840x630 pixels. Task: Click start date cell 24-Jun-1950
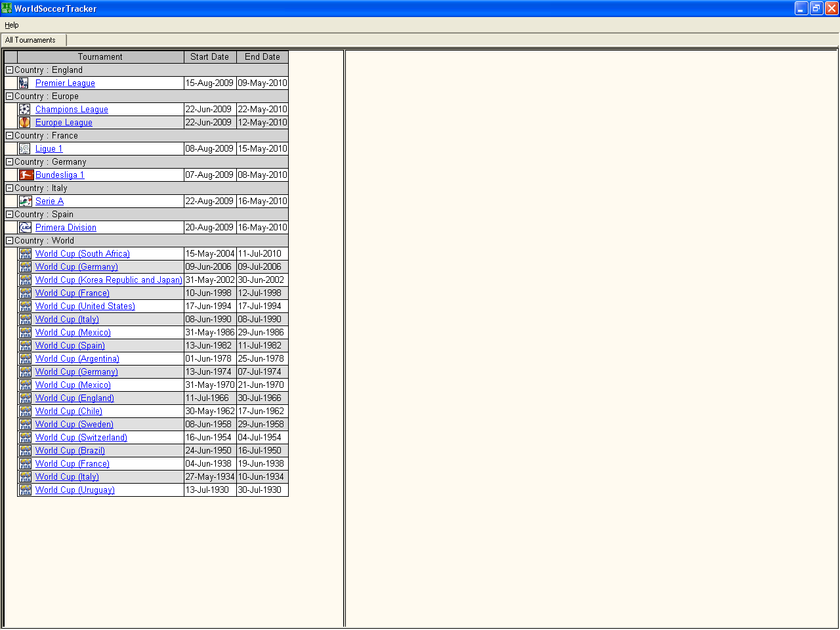(x=210, y=451)
